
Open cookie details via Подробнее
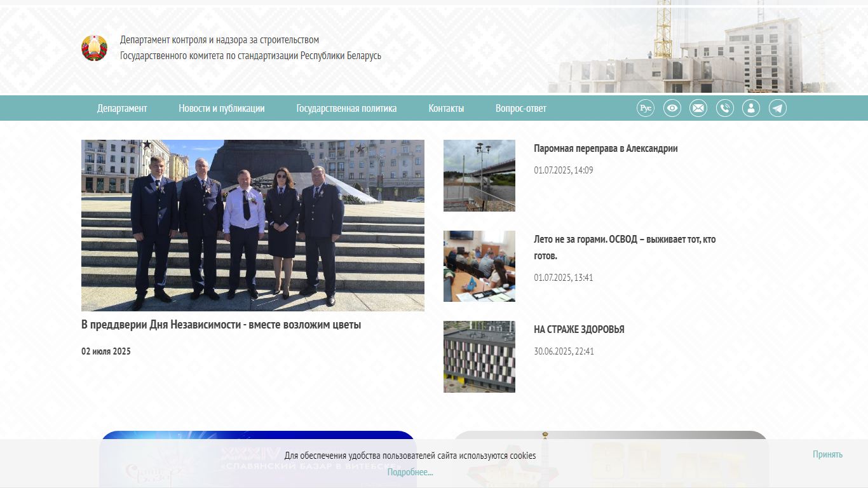coord(410,472)
